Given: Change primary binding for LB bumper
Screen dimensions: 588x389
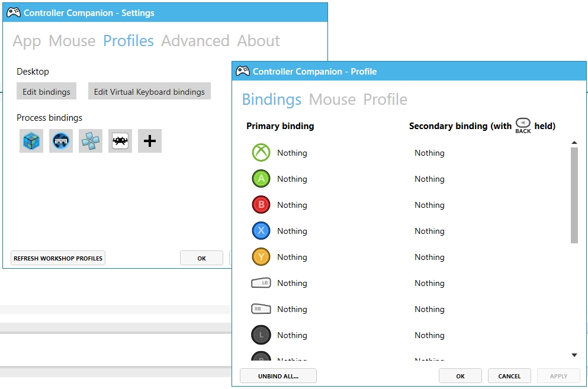Looking at the screenshot, I should tap(292, 283).
